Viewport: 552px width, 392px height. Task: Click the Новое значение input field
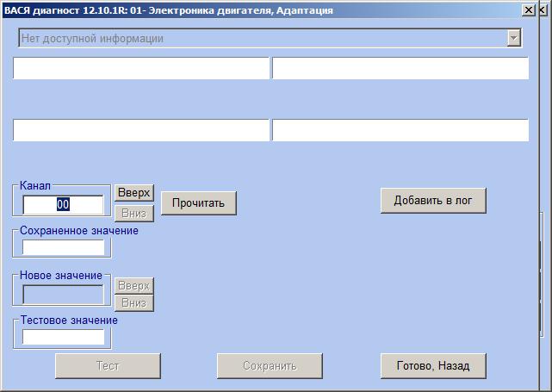pyautogui.click(x=63, y=295)
